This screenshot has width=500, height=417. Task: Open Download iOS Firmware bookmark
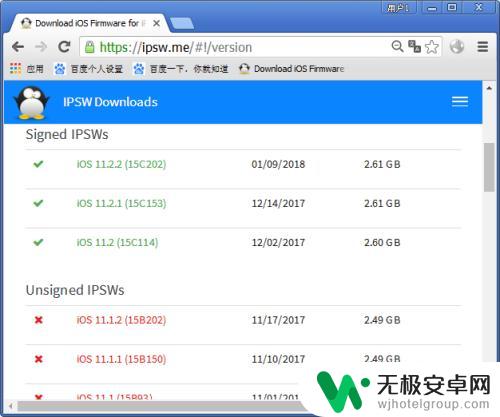point(292,69)
